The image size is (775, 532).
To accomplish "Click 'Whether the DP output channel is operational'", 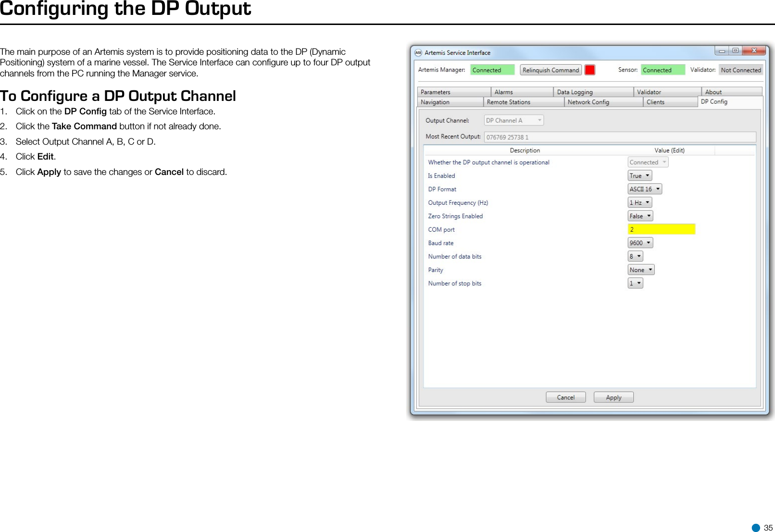I will click(x=488, y=162).
